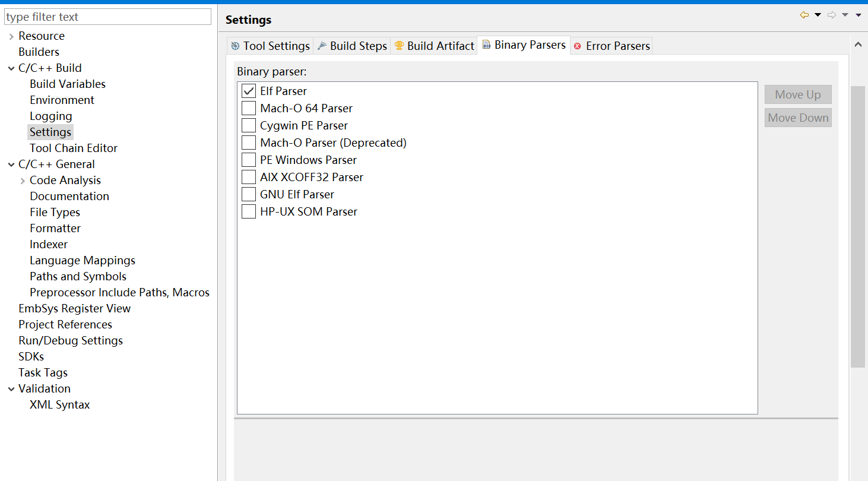
Task: Select Preprocessor Include Paths, Macros
Action: [119, 292]
